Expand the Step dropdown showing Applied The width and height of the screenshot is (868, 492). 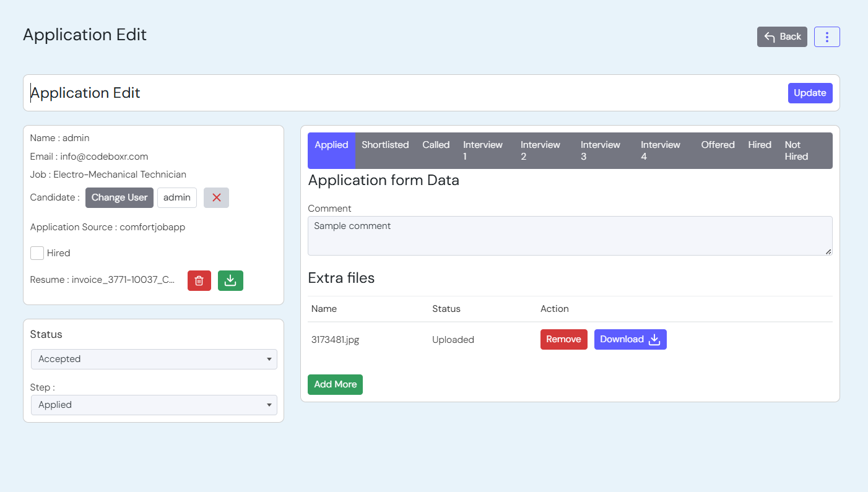154,405
